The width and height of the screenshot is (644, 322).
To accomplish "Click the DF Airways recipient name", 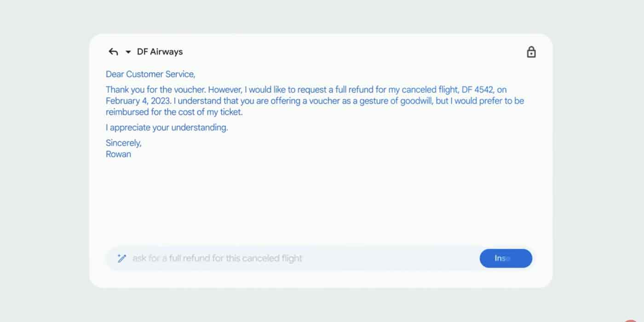I will [x=160, y=52].
